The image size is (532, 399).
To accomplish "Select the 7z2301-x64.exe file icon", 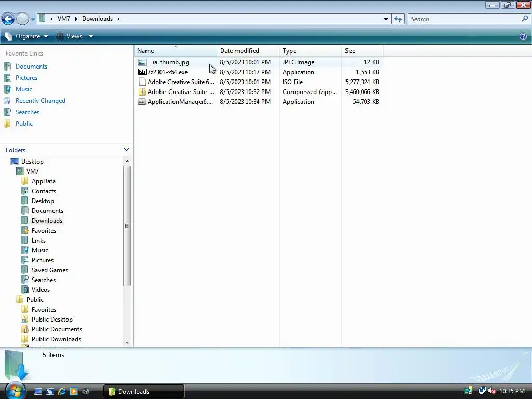I will [142, 72].
